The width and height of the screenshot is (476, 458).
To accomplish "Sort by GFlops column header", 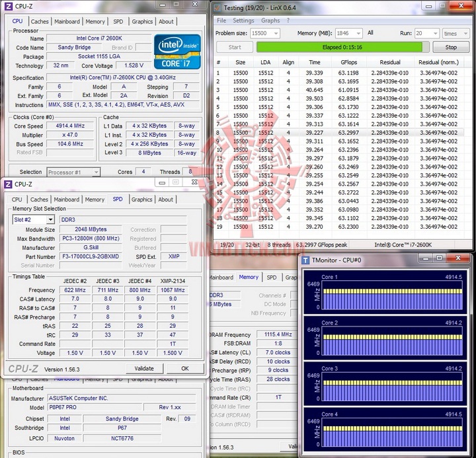I will point(349,62).
